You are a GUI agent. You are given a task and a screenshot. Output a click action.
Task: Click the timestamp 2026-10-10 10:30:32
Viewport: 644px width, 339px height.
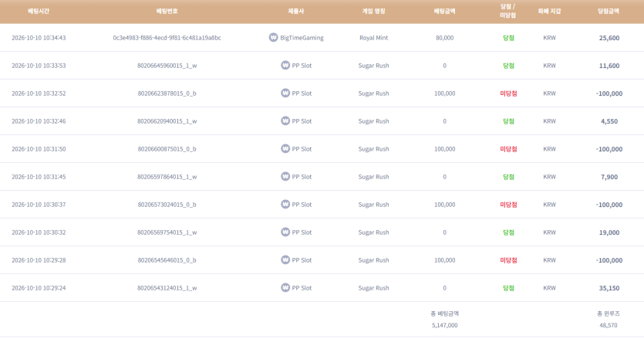39,232
